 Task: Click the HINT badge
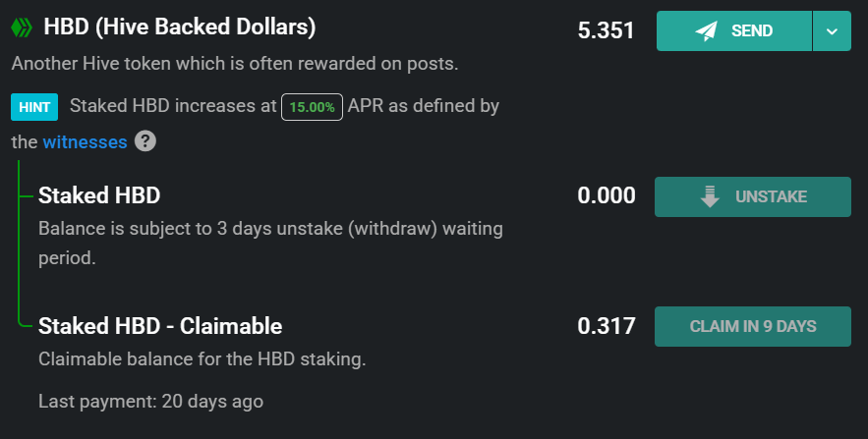pyautogui.click(x=34, y=107)
